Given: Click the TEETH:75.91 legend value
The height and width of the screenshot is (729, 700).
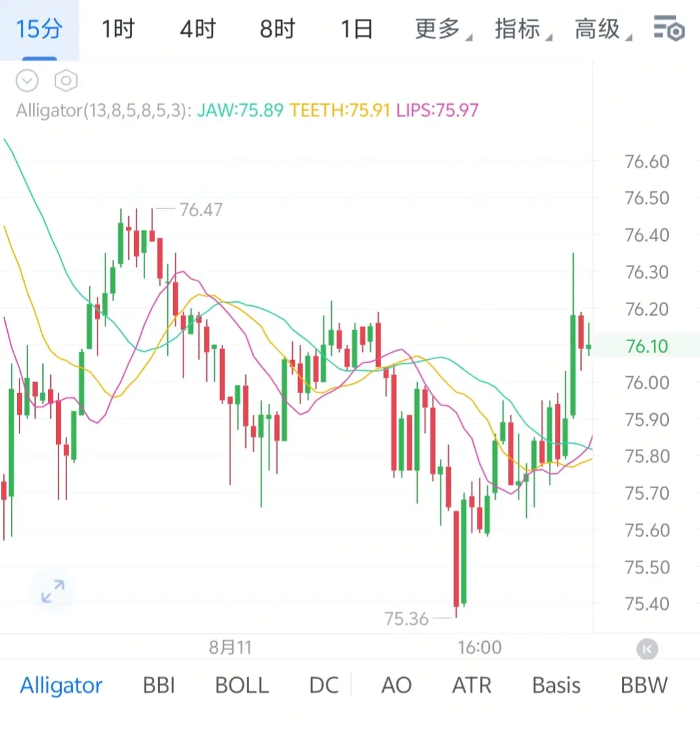Looking at the screenshot, I should point(340,111).
